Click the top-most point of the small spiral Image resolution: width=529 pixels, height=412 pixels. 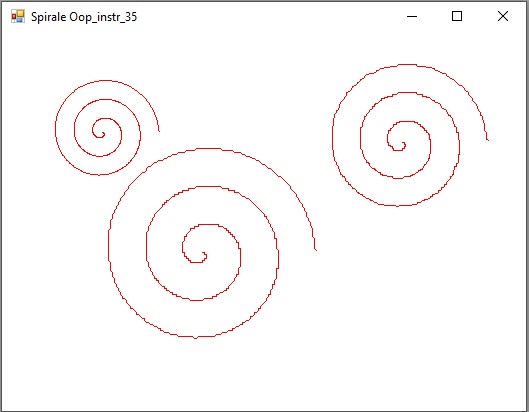106,81
